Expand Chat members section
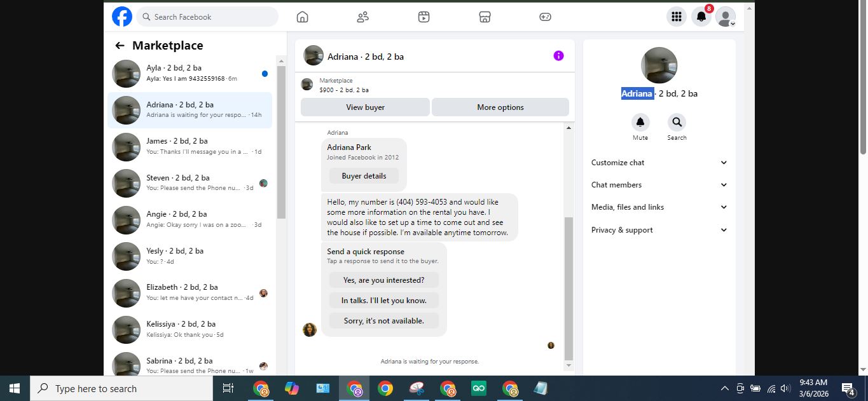The image size is (868, 401). pos(659,185)
